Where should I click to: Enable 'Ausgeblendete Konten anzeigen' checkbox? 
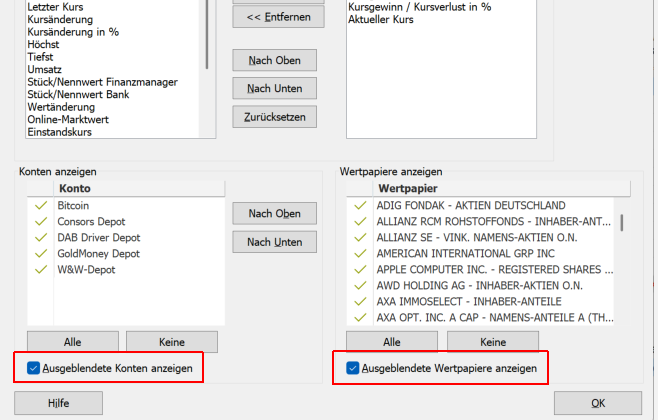(34, 369)
